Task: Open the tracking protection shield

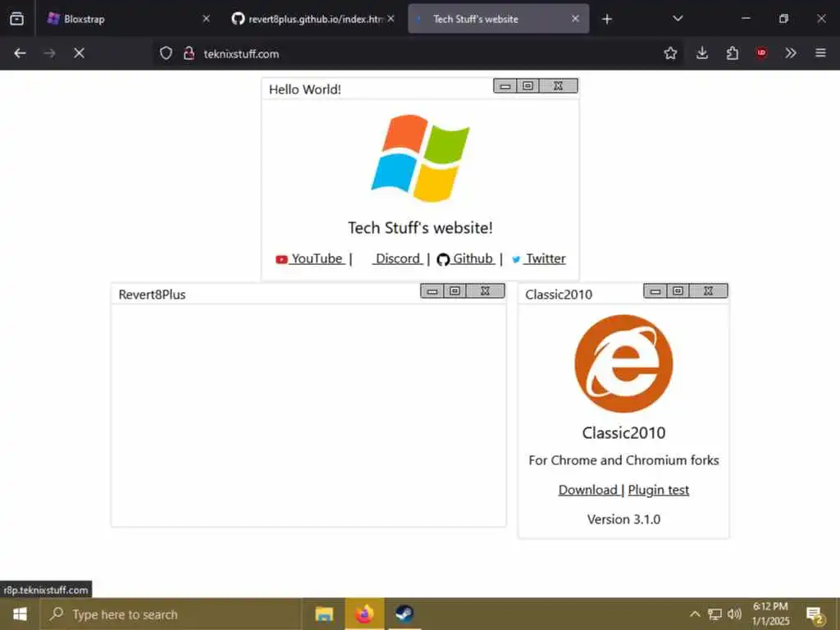Action: click(x=166, y=53)
